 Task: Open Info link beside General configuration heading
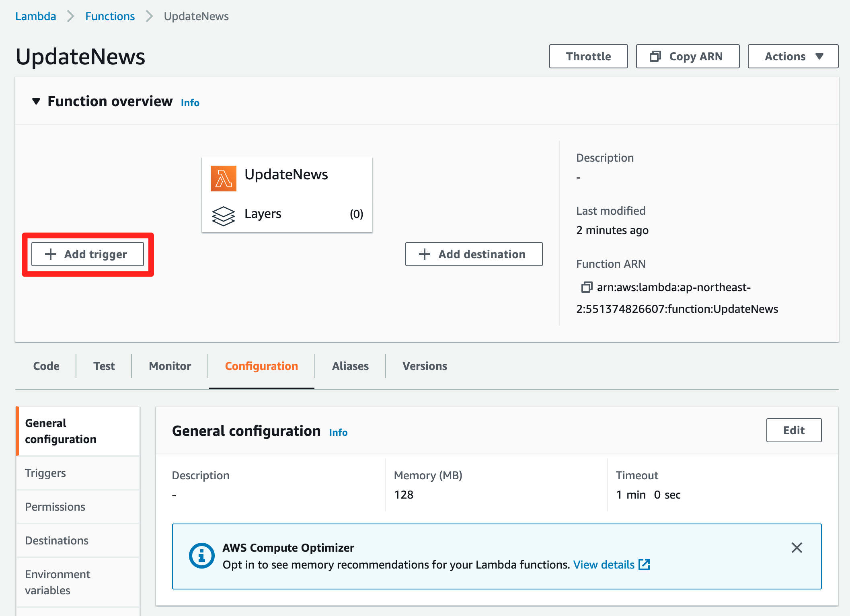(x=338, y=433)
